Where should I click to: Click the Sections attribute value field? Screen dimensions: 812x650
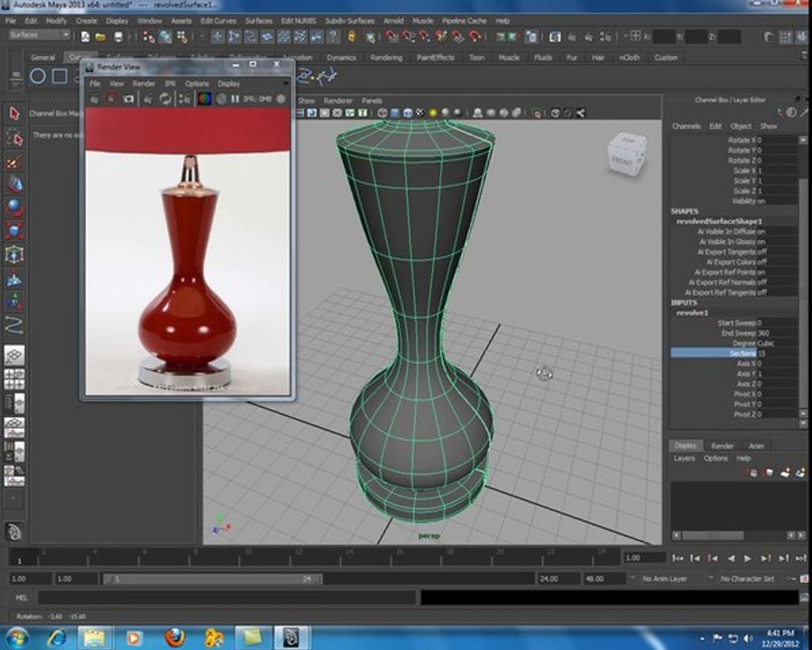(778, 353)
